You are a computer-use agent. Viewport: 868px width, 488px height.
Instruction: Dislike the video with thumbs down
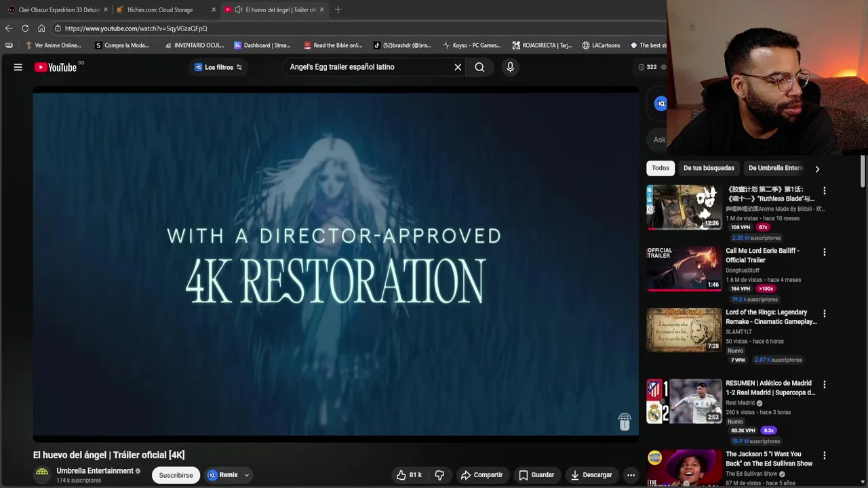[439, 475]
